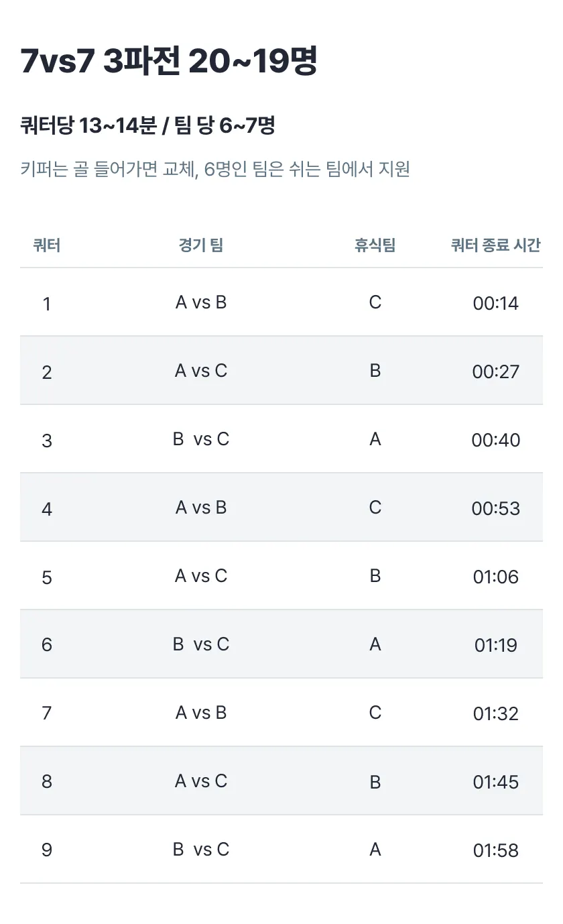This screenshot has height=924, width=563.
Task: Click the "경기 팀" column header
Action: (201, 245)
